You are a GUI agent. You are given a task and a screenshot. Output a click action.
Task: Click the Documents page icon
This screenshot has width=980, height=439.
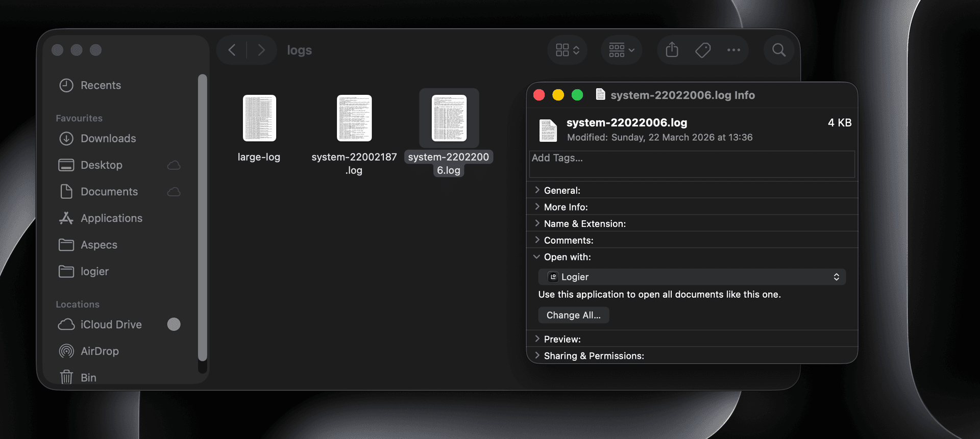pos(66,191)
